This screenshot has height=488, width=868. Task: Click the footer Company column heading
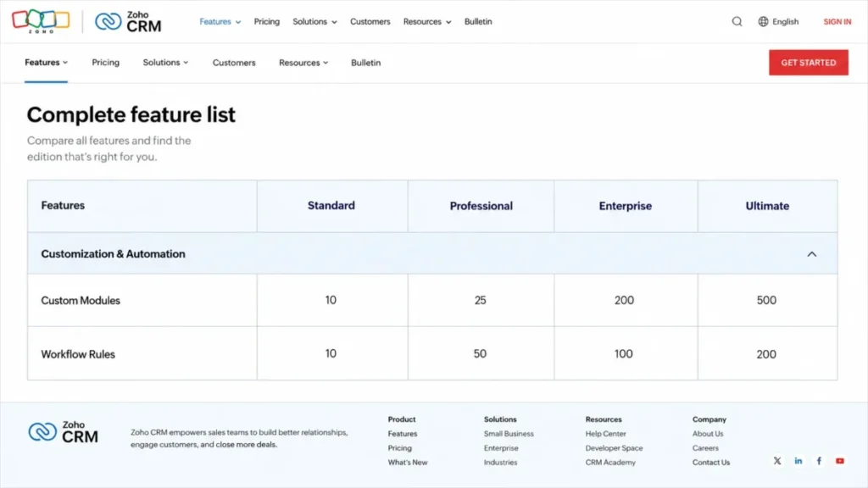point(709,419)
